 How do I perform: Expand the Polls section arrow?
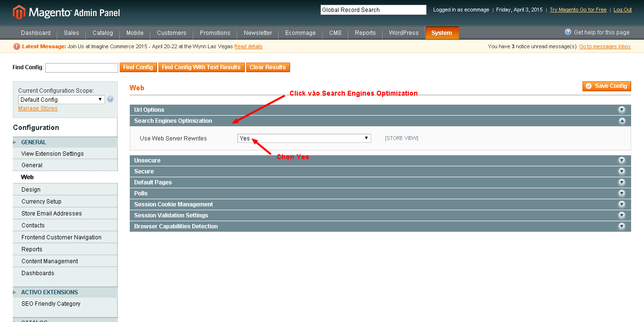(622, 193)
